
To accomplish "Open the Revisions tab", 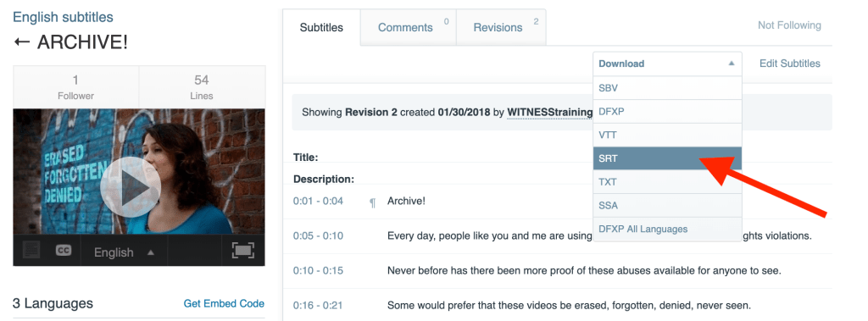I will [501, 27].
